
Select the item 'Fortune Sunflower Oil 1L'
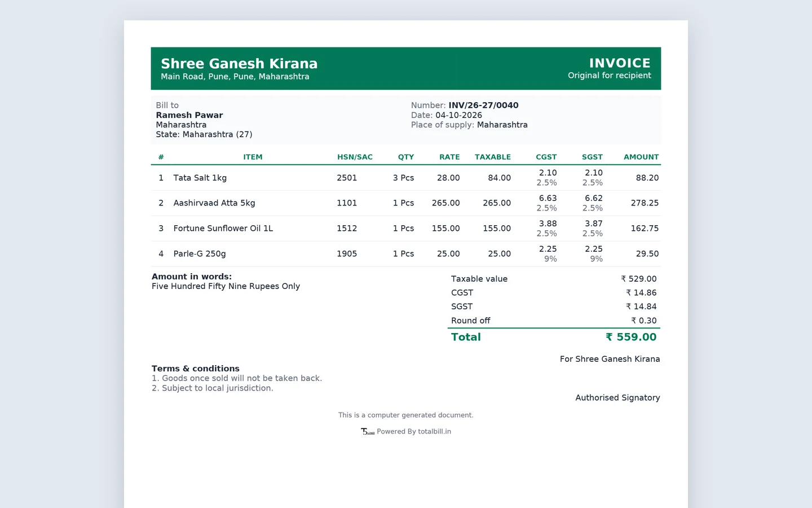tap(223, 229)
